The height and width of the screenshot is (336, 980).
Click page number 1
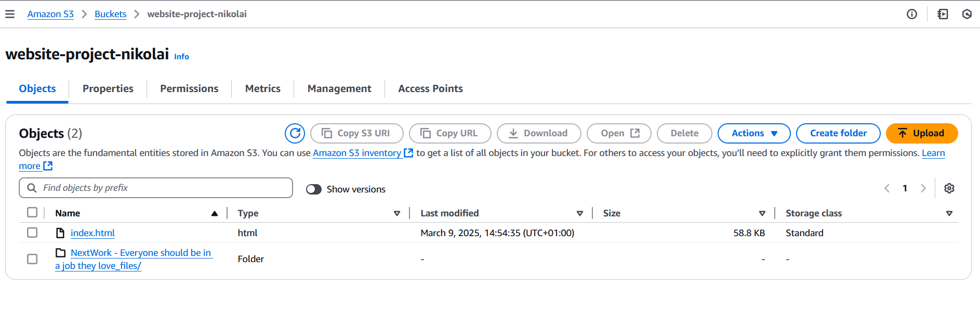pos(905,188)
